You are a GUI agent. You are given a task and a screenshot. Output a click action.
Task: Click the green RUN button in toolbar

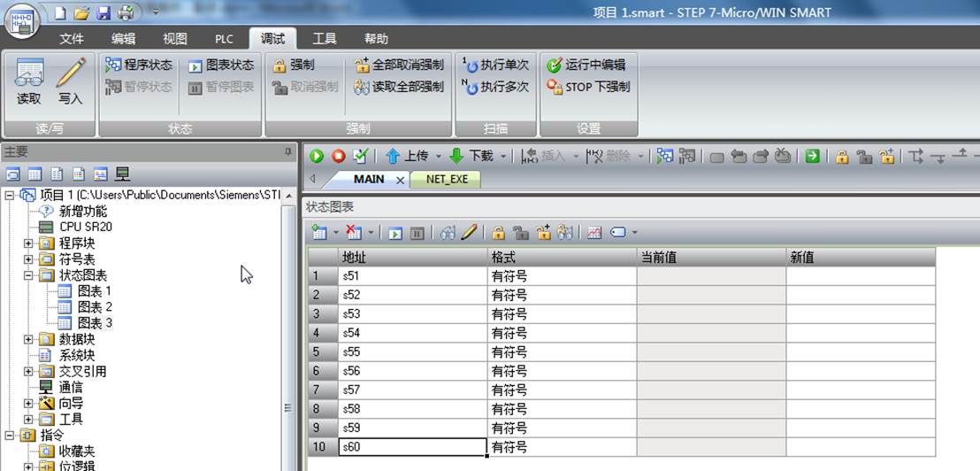[x=317, y=156]
